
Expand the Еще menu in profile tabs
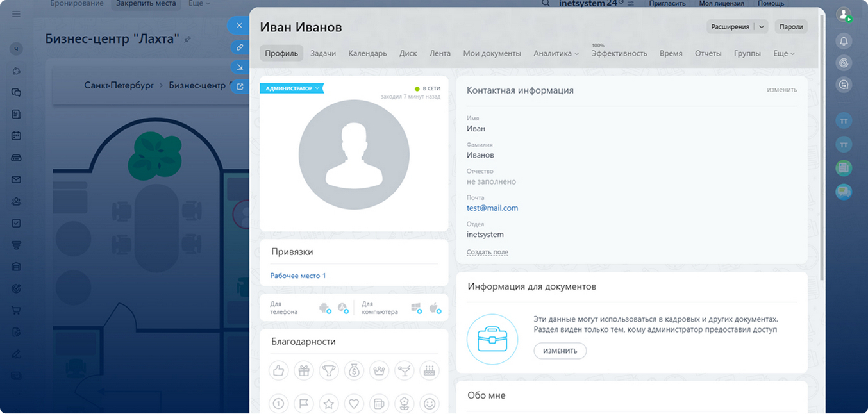784,53
